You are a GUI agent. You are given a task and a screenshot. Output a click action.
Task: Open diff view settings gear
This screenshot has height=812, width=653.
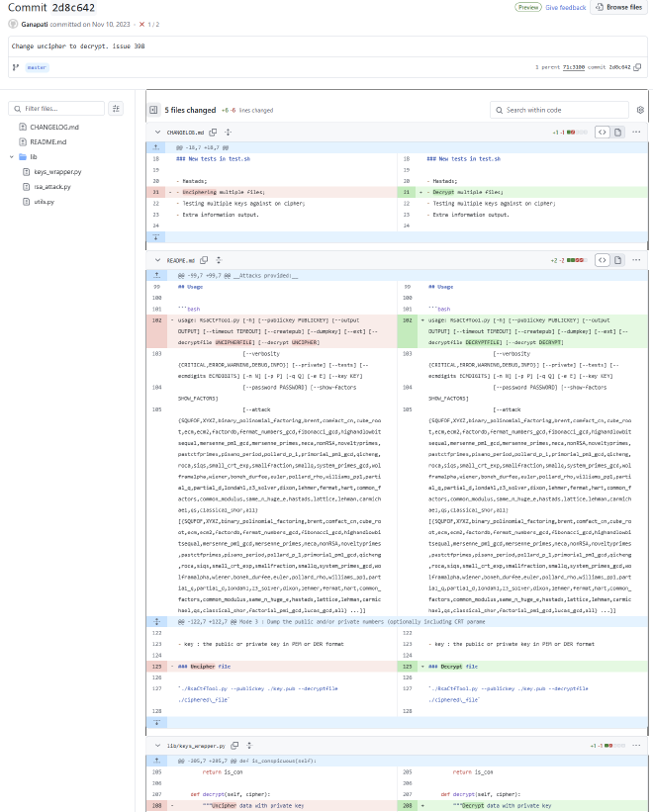[640, 110]
